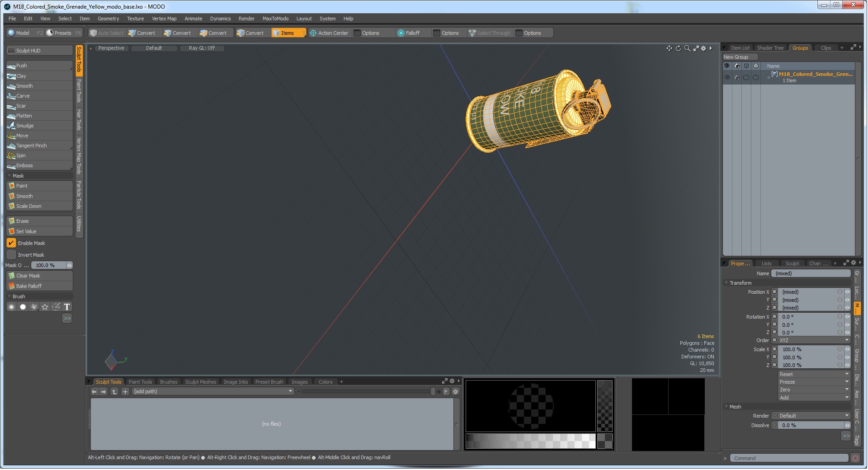Open the Freeze transform dropdown
Viewport: 868px width, 470px height.
point(814,382)
